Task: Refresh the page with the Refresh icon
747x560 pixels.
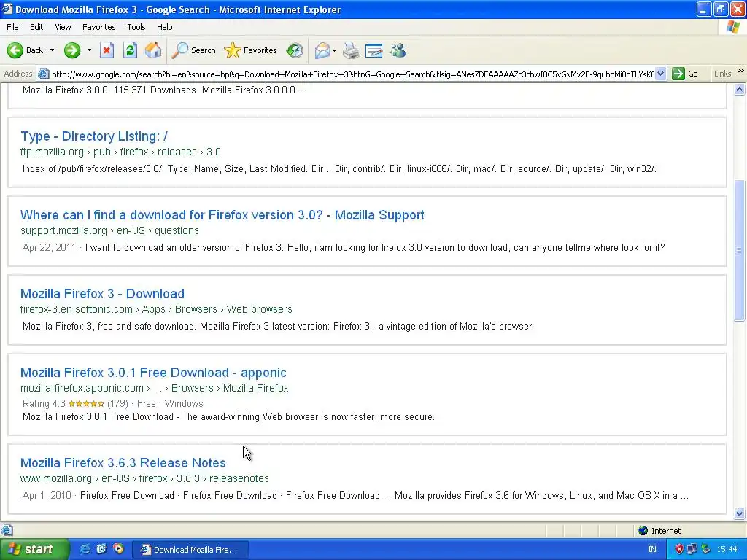Action: (130, 50)
